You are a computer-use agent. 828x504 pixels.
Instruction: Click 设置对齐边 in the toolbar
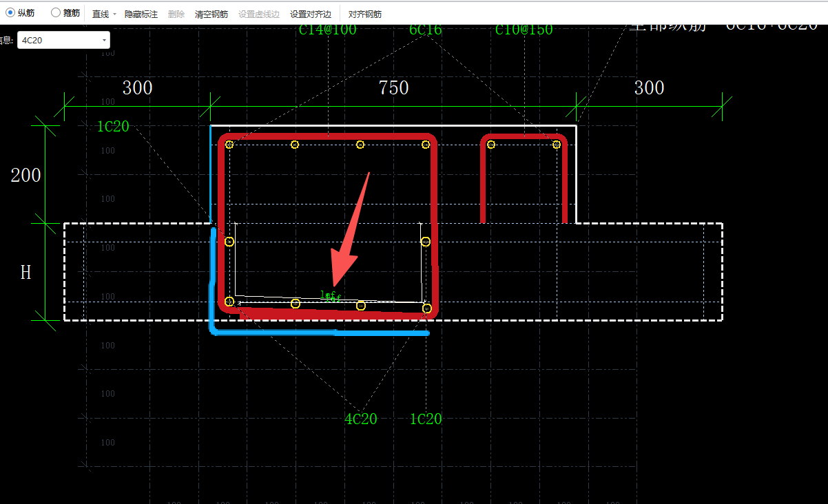pyautogui.click(x=311, y=14)
